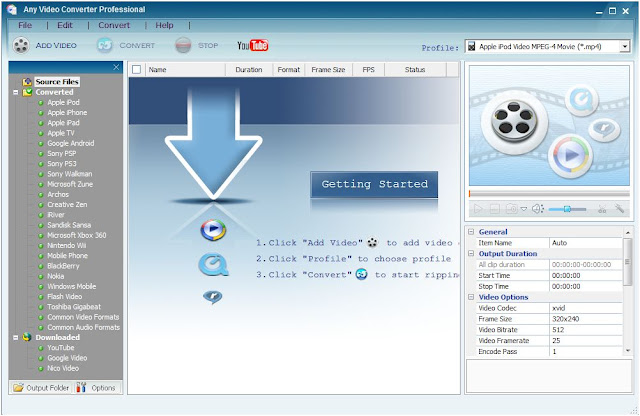Open the YouTube logo button

[x=253, y=45]
